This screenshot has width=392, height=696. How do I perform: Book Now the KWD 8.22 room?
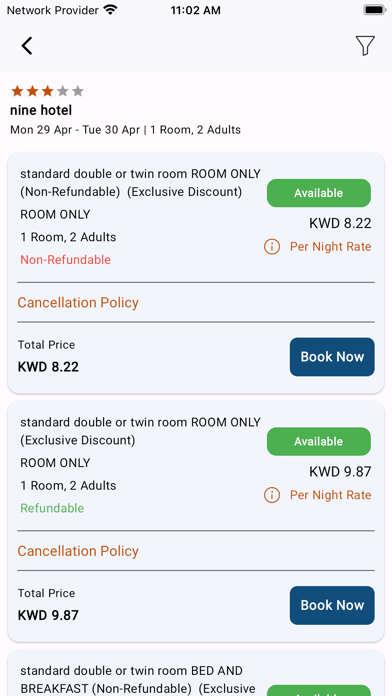point(332,357)
